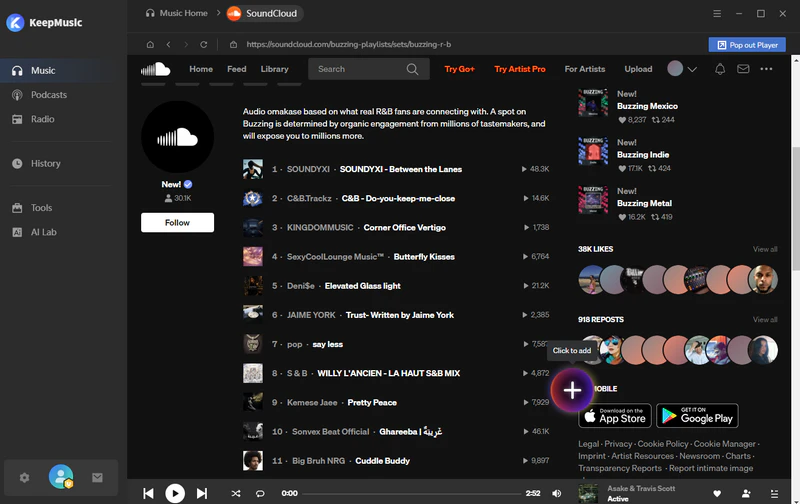Click the Pop out Player button
Viewport: 800px width, 504px height.
[747, 45]
